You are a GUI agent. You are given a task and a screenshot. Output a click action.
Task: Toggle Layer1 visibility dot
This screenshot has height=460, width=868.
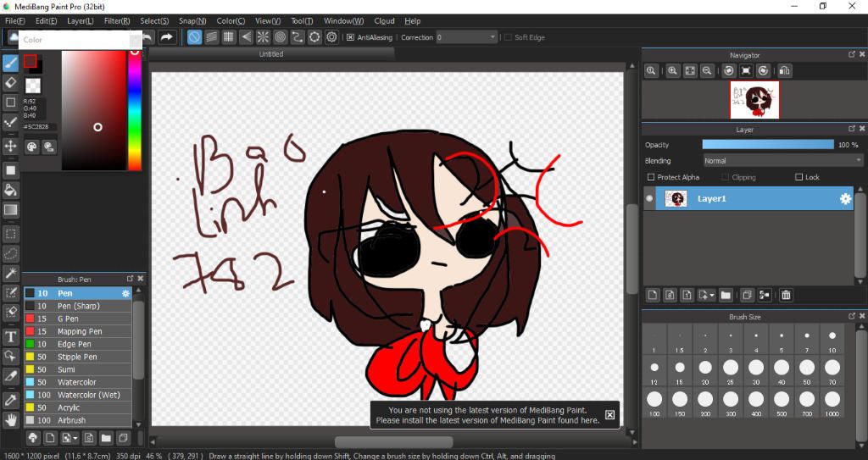[649, 199]
